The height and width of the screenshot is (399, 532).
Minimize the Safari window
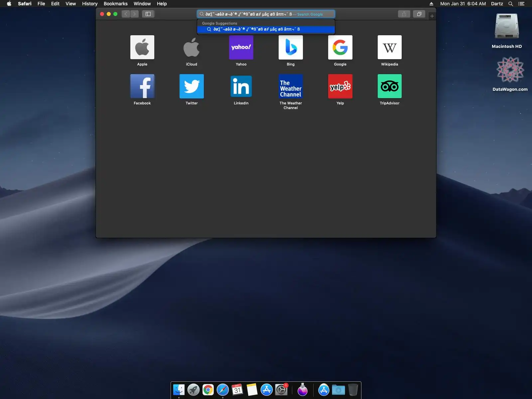coord(109,14)
